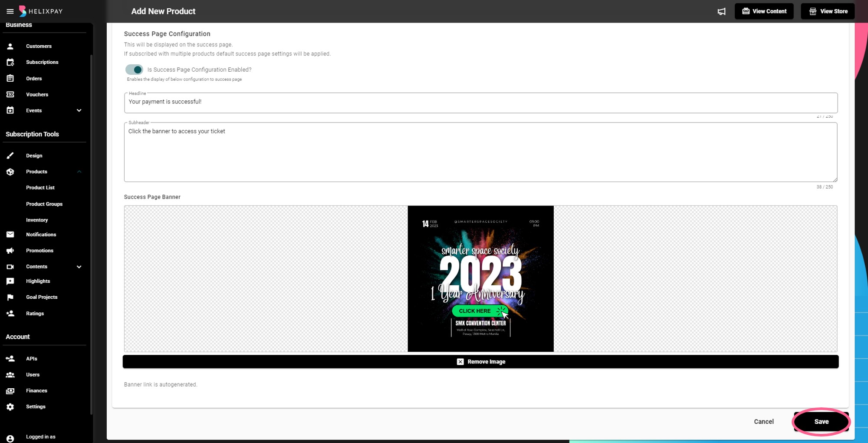This screenshot has height=443, width=868.
Task: Open the Users menu item
Action: (x=33, y=375)
